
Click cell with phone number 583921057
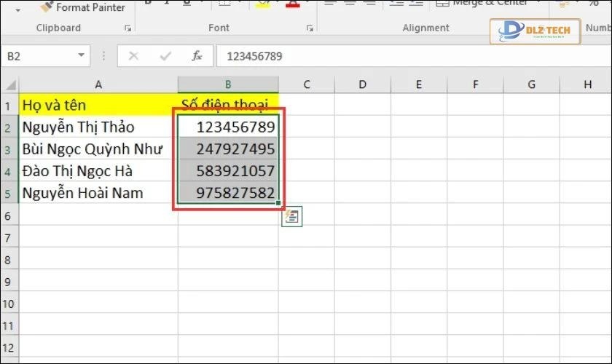228,172
